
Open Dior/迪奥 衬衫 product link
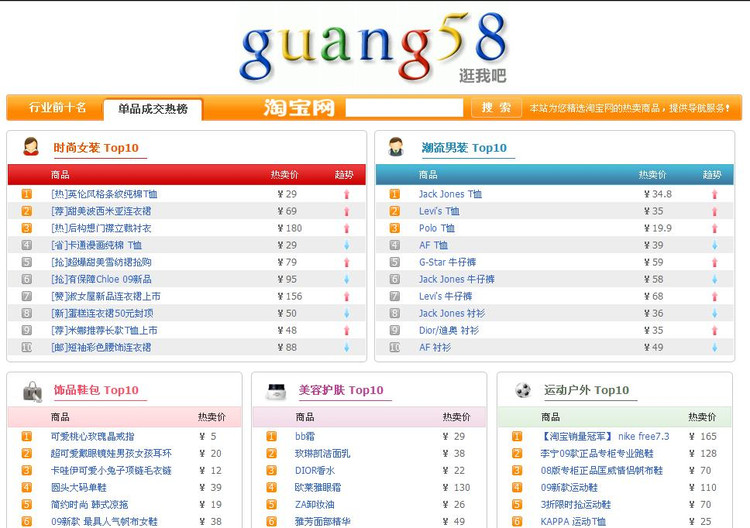point(449,330)
